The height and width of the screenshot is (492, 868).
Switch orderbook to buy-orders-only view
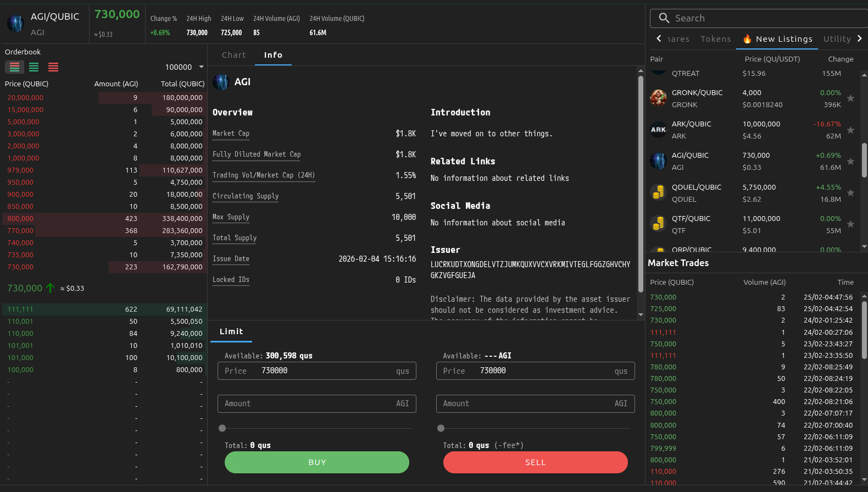(x=34, y=67)
